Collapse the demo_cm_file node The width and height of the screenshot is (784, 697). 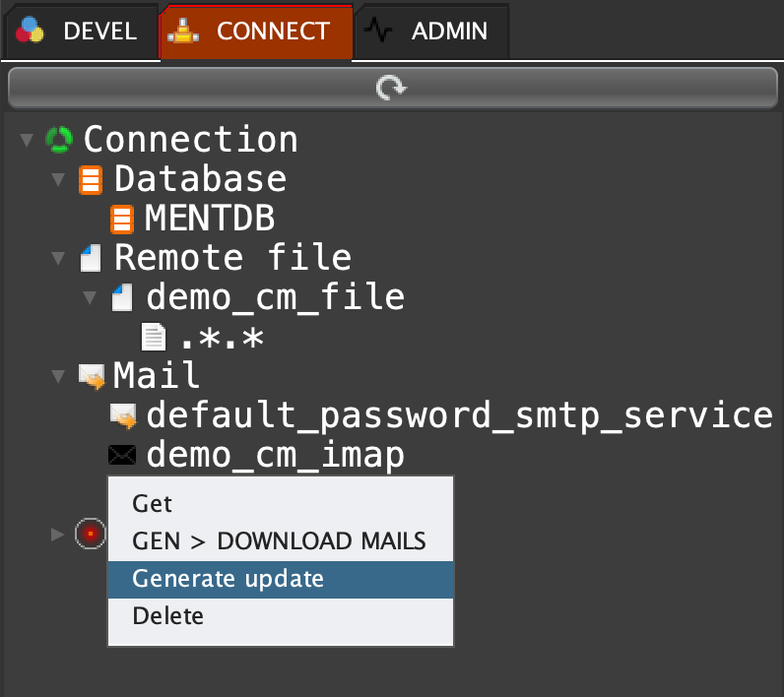click(x=90, y=296)
